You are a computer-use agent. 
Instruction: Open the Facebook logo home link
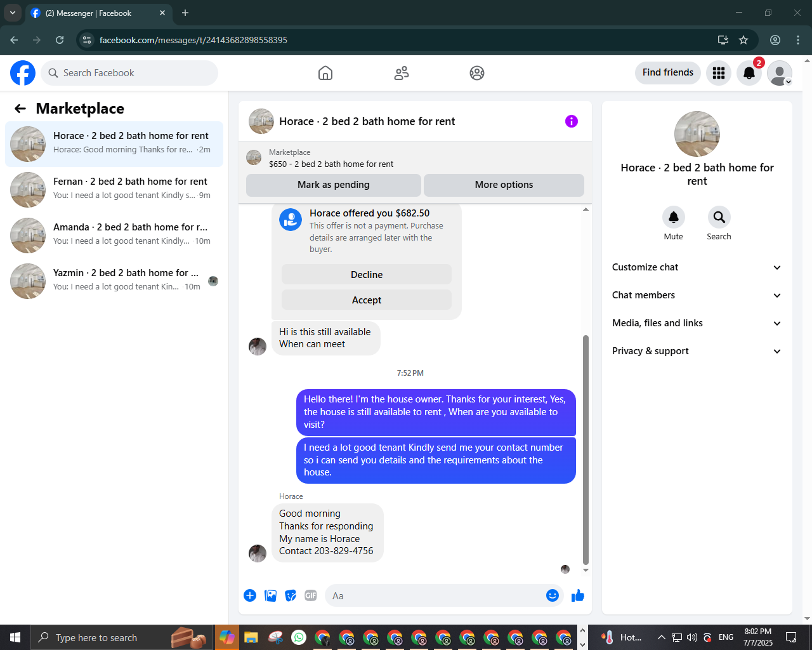coord(23,73)
